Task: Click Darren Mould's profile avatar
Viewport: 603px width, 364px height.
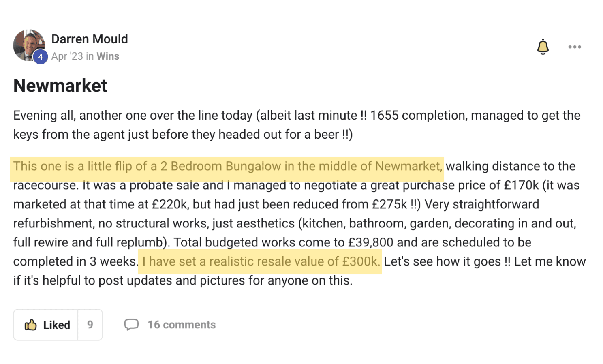Action: 29,45
